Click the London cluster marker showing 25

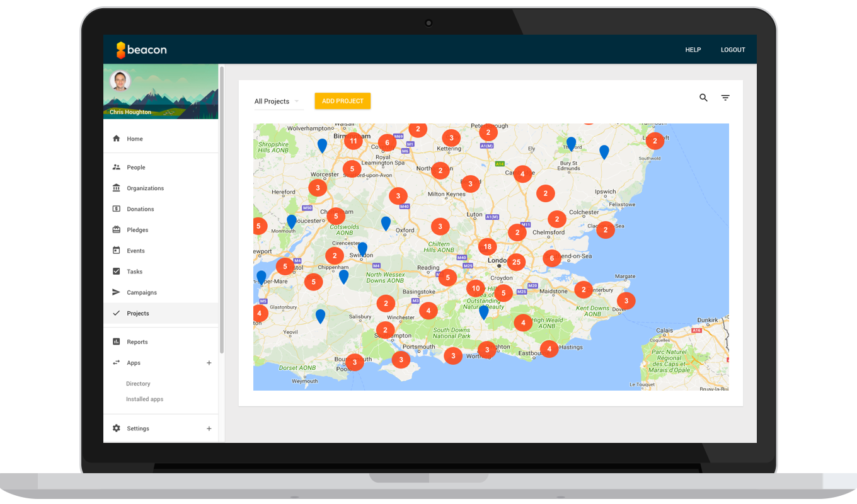(x=516, y=262)
